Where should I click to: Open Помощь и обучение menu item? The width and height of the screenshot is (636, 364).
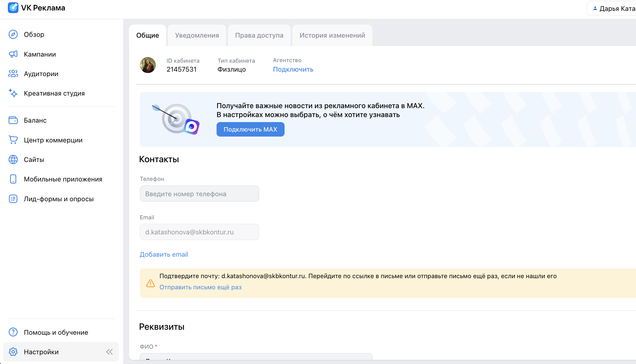pos(56,332)
